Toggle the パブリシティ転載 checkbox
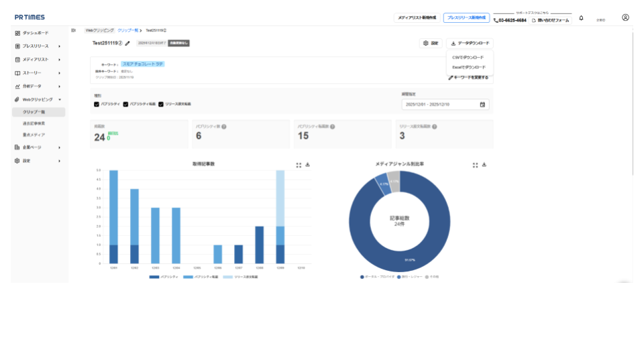 (x=125, y=105)
